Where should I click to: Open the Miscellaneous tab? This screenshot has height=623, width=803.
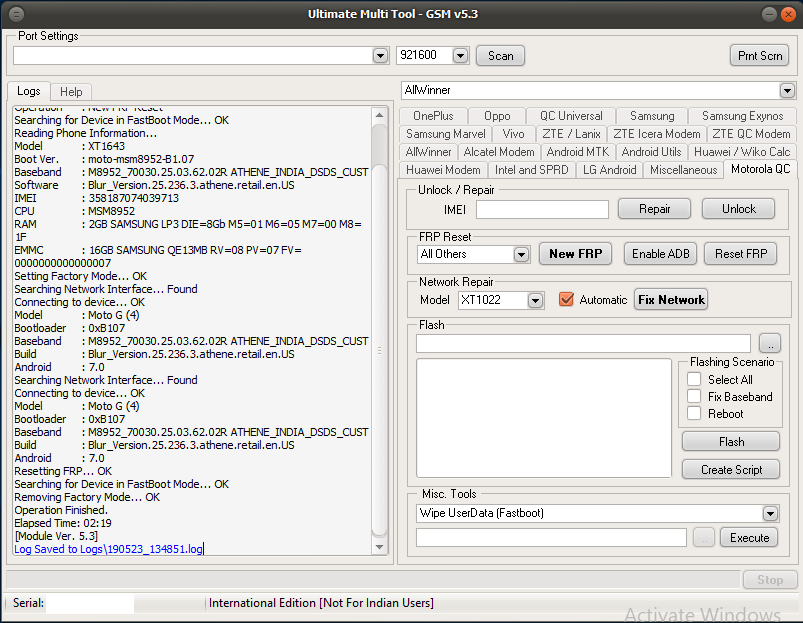(x=683, y=170)
